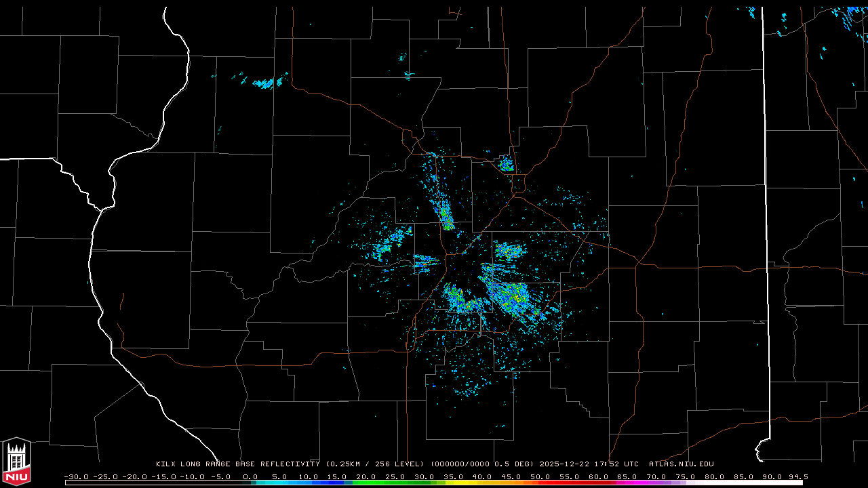Click the 20.0 label on the scale
Viewport: 868px width, 488px height.
366,476
